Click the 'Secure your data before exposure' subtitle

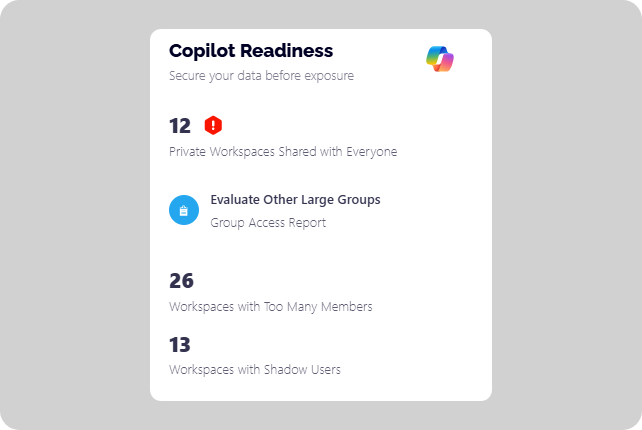[x=261, y=75]
